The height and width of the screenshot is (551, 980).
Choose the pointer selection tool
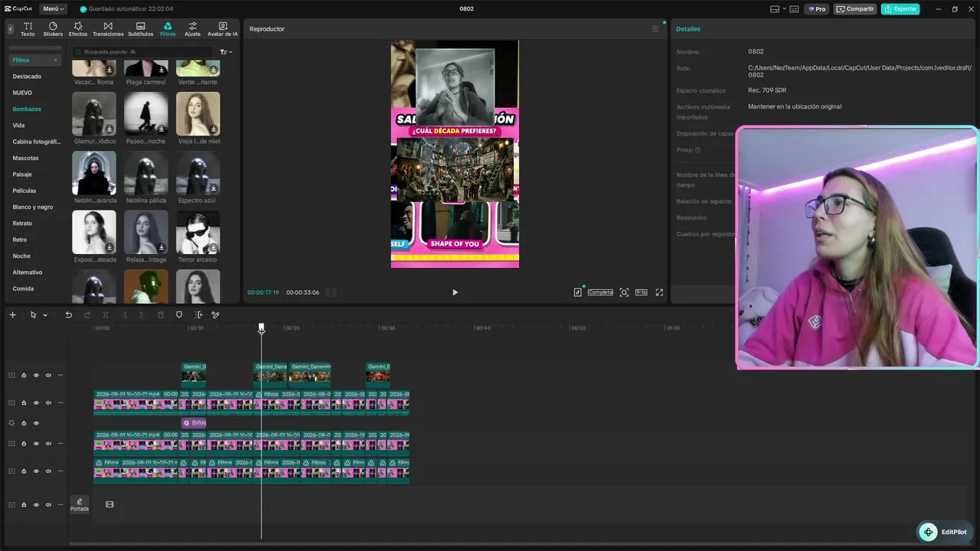pyautogui.click(x=33, y=315)
